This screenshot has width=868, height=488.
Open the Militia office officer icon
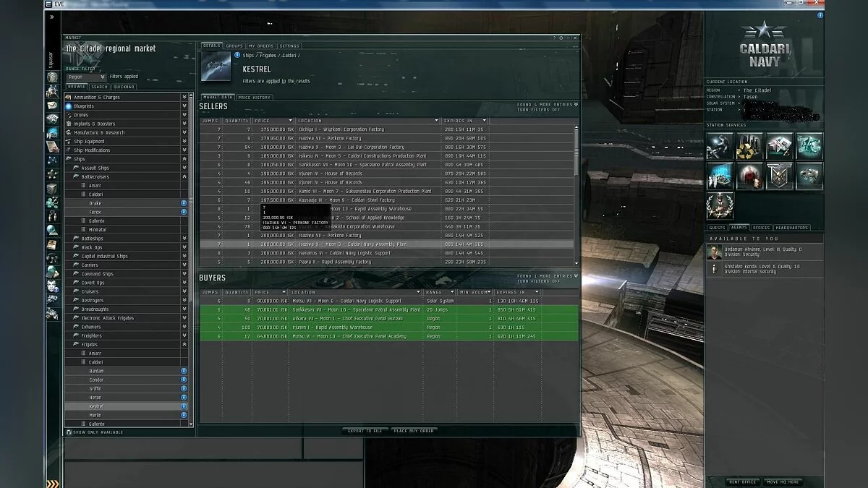[x=720, y=206]
